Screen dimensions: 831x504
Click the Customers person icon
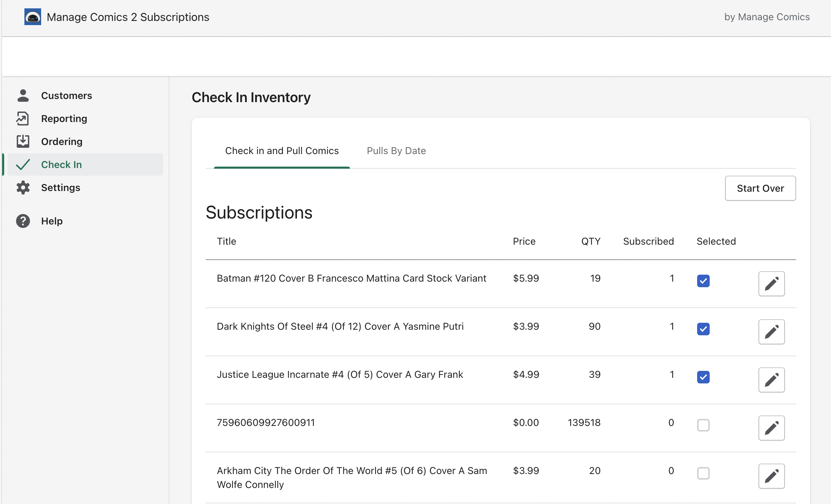click(x=23, y=96)
